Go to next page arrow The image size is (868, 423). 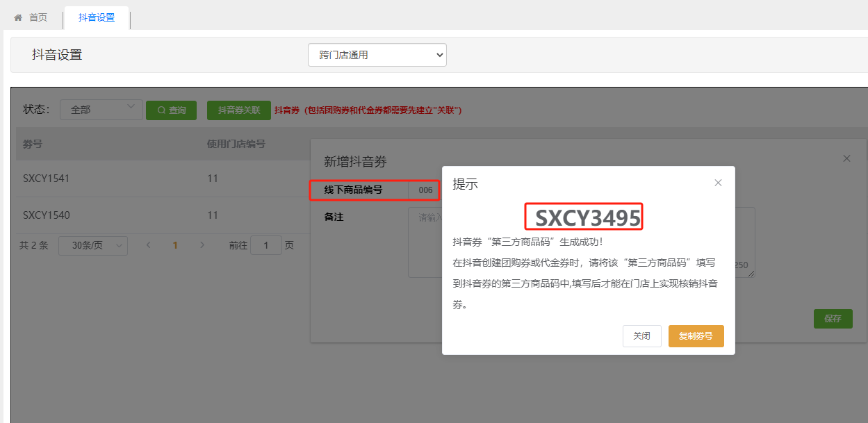pos(202,245)
